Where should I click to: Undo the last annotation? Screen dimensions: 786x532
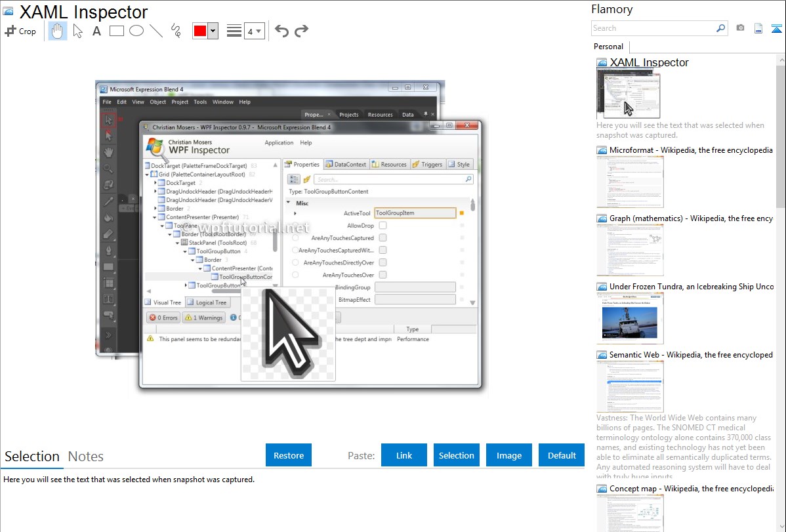click(281, 31)
